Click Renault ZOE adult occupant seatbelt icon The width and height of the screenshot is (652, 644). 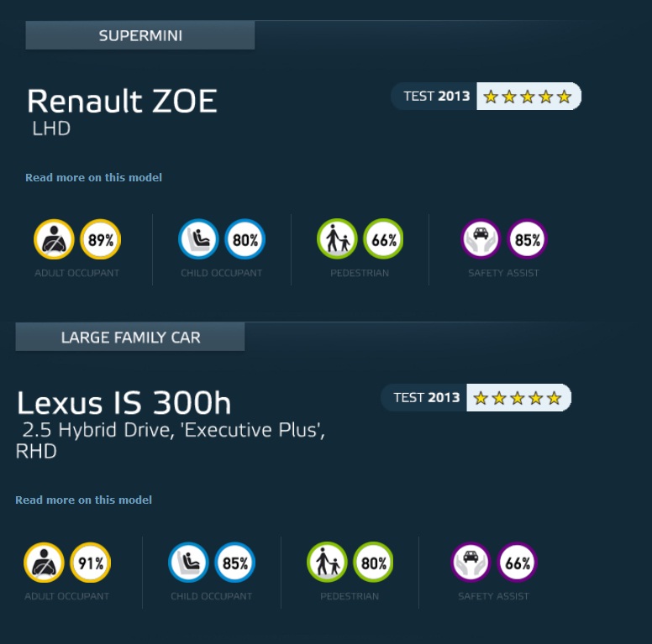click(x=54, y=239)
